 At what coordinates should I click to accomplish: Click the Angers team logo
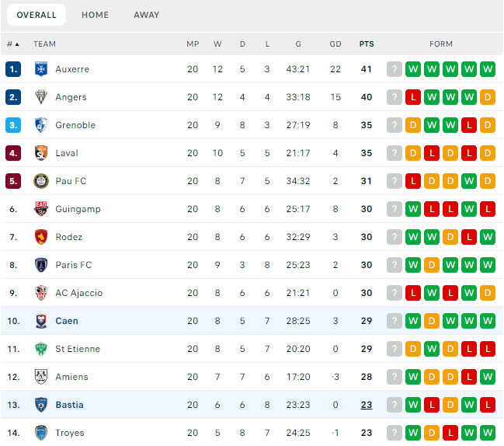[x=41, y=97]
